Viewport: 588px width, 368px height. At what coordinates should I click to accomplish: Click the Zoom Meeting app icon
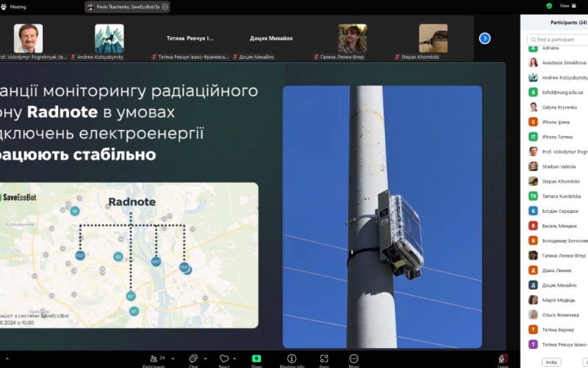[x=4, y=7]
